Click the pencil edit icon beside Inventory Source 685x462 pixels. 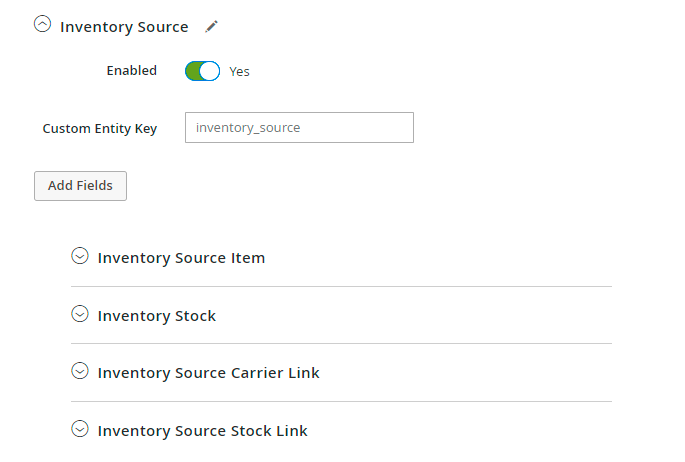pyautogui.click(x=211, y=26)
